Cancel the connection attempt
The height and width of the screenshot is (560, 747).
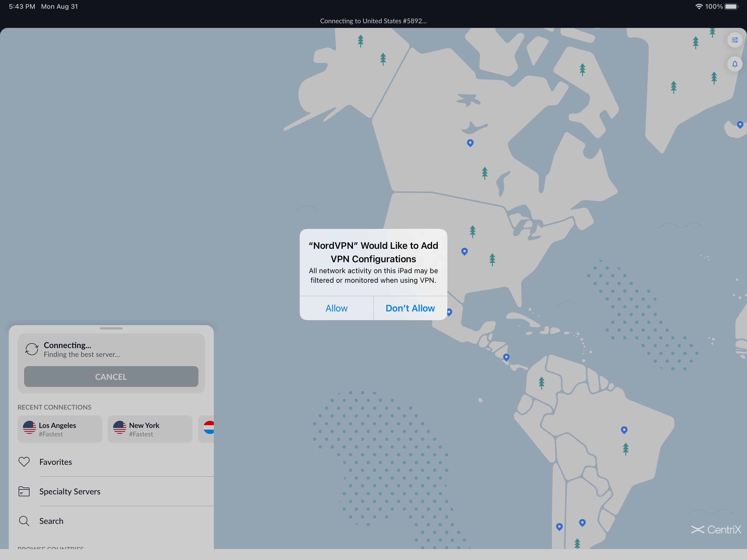coord(111,377)
